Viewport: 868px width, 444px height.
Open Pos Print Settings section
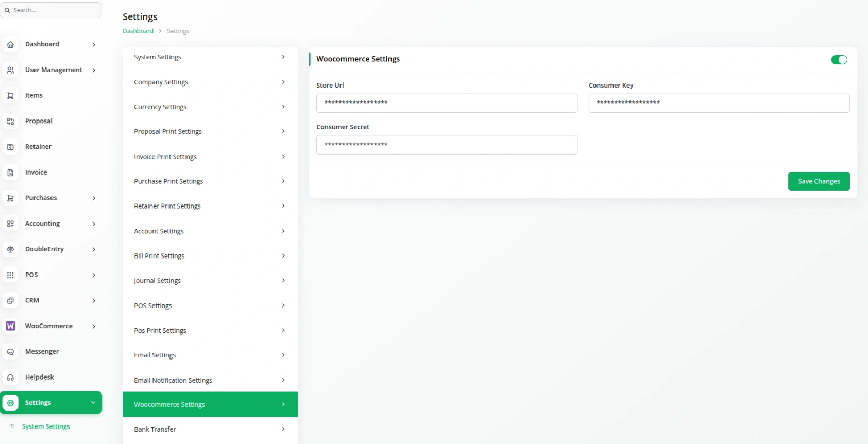210,331
